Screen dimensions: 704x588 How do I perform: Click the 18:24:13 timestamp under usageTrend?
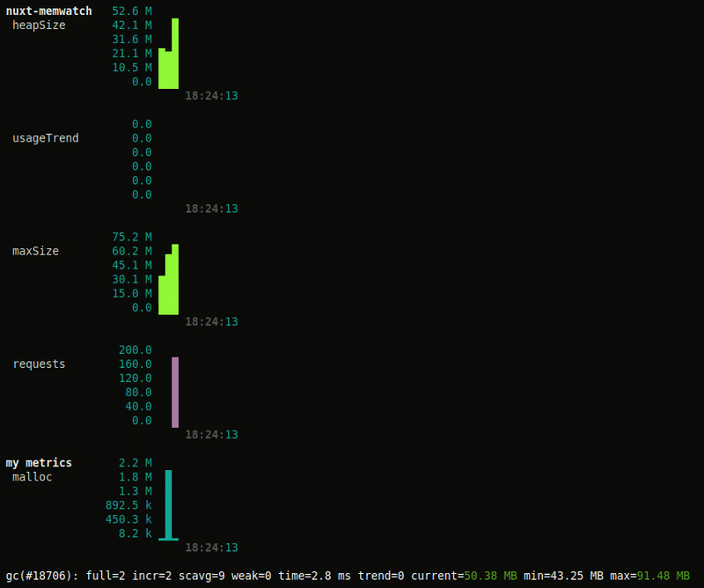(211, 209)
